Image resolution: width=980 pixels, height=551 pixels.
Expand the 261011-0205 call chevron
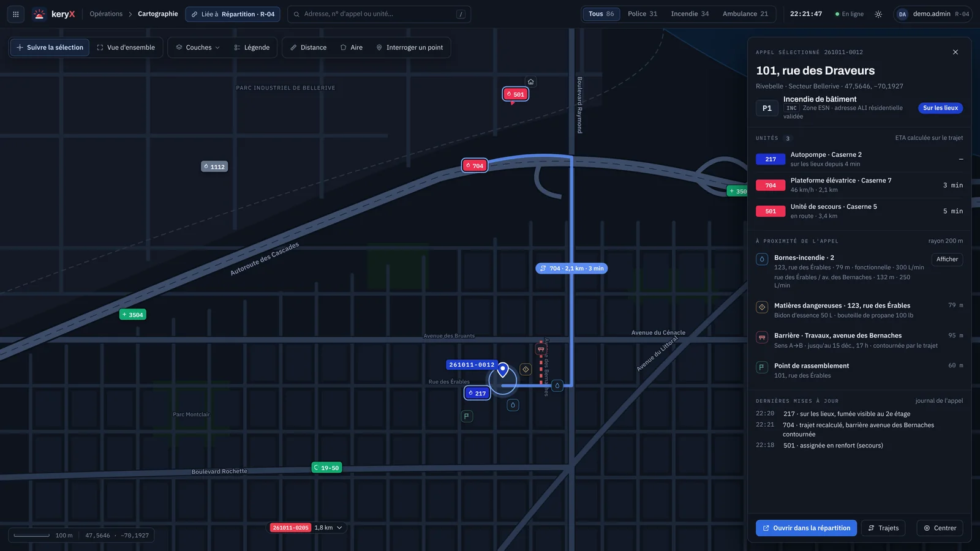coord(340,528)
